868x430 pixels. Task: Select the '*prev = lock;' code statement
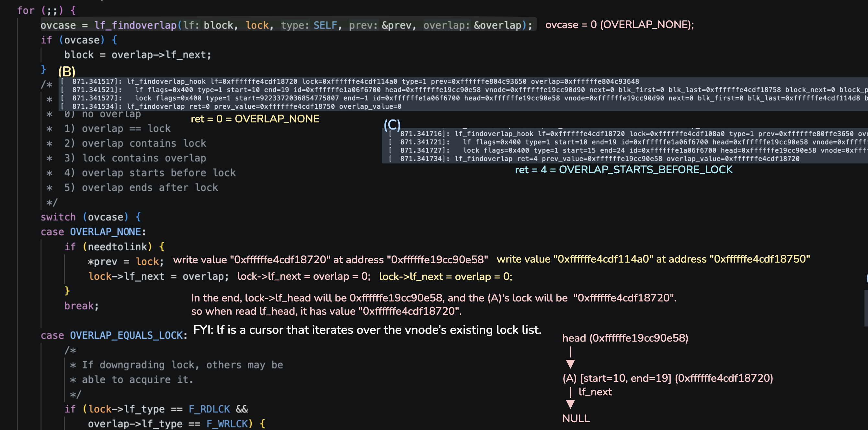(126, 261)
